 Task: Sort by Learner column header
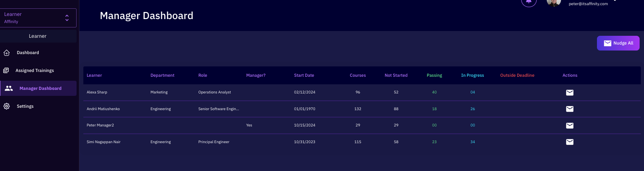click(x=94, y=75)
